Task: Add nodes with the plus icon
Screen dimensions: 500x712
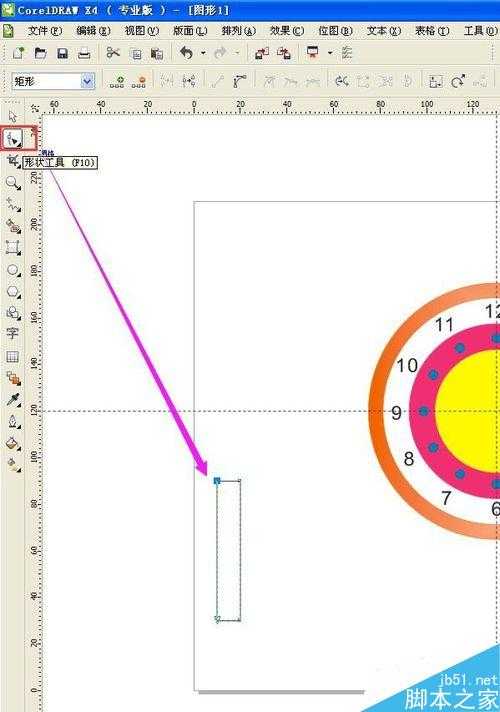Action: [117, 82]
